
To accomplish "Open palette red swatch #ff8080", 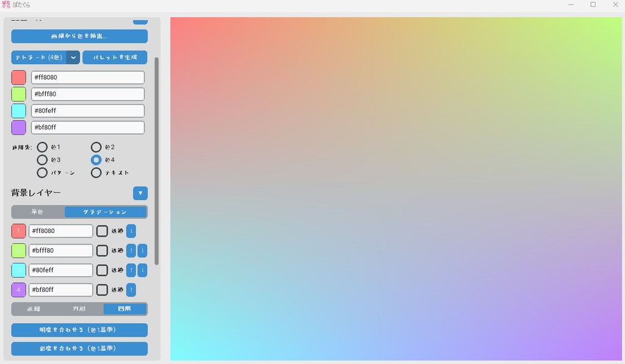I will (x=19, y=77).
